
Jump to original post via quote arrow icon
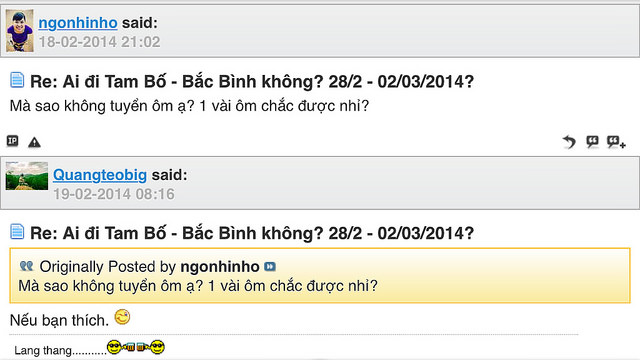click(270, 267)
